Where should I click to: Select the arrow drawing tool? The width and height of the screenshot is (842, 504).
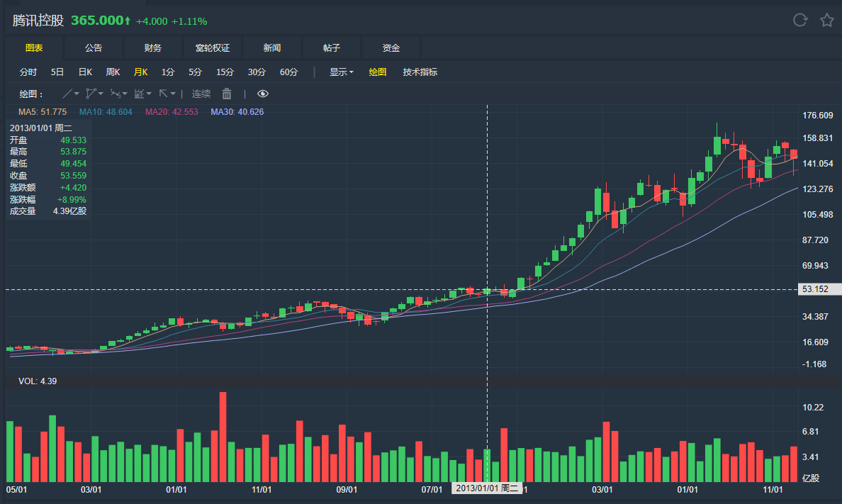(x=163, y=94)
